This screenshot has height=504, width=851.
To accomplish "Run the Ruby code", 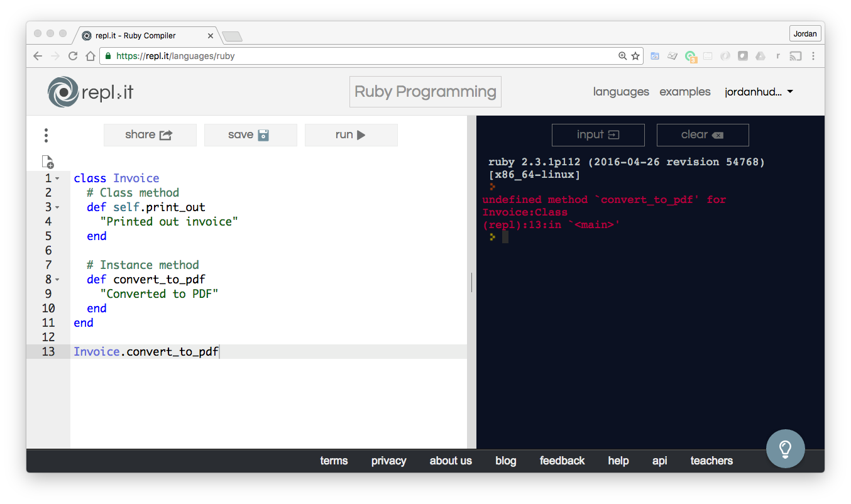I will (351, 134).
